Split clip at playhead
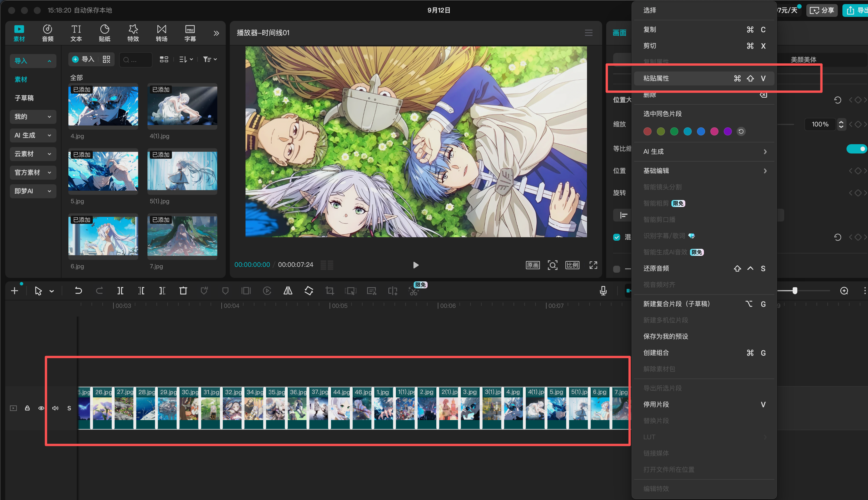 point(120,291)
